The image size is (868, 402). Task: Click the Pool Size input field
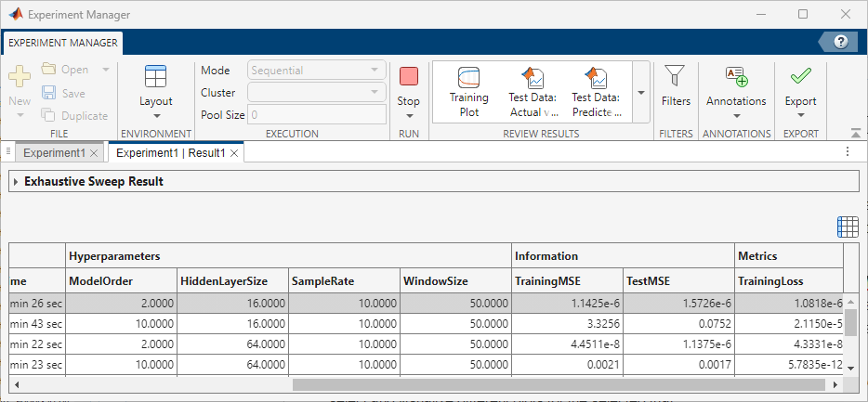pos(317,115)
